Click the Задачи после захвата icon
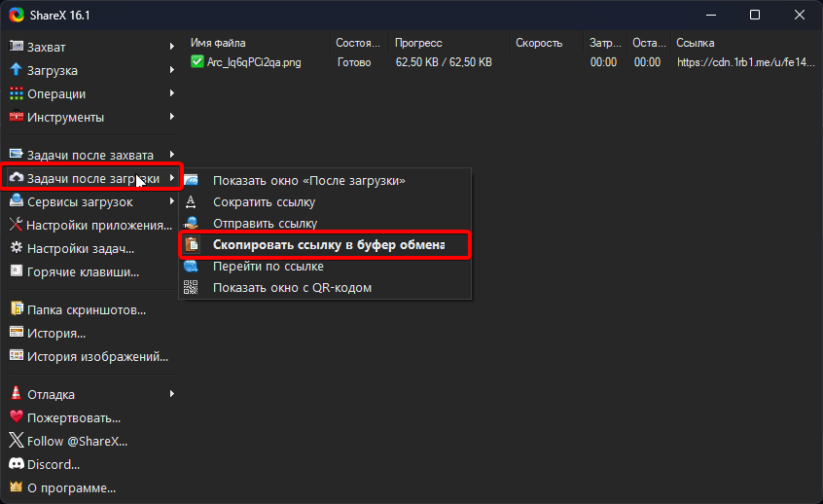This screenshot has width=823, height=504. tap(17, 155)
